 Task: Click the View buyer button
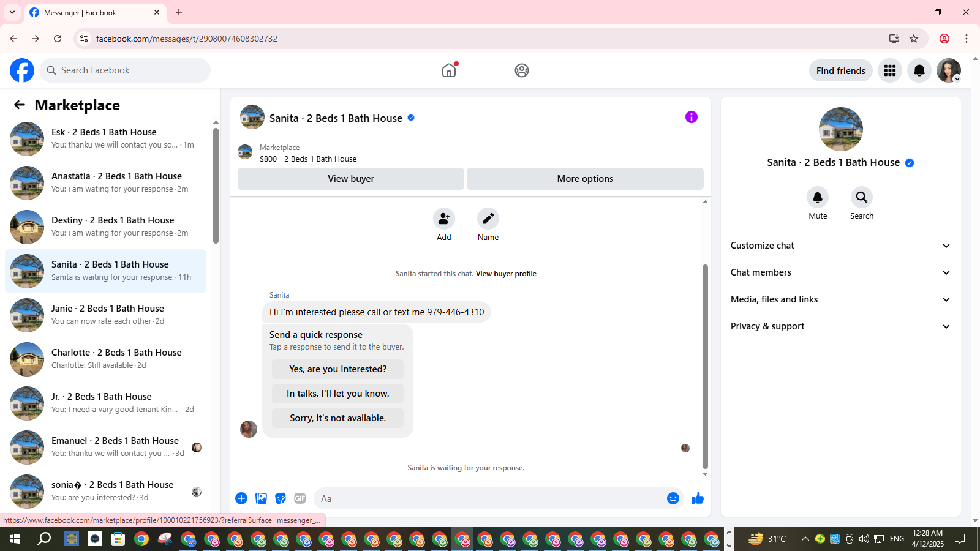pyautogui.click(x=351, y=179)
